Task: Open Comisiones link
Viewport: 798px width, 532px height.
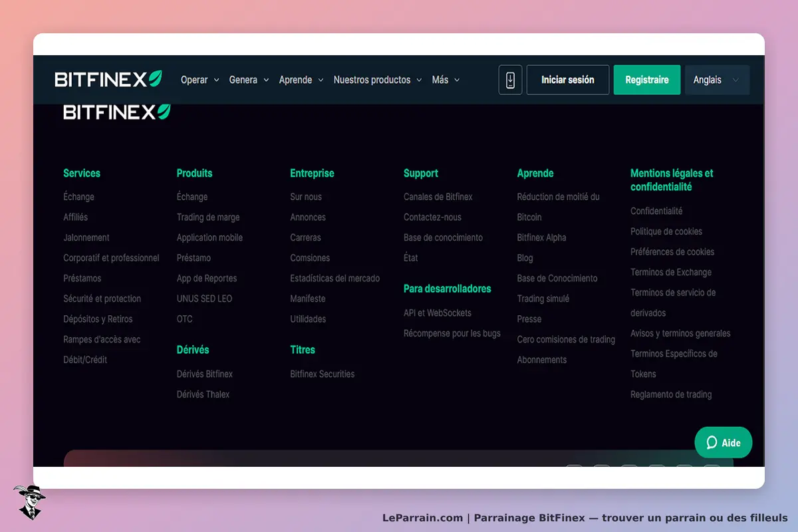Action: 310,258
